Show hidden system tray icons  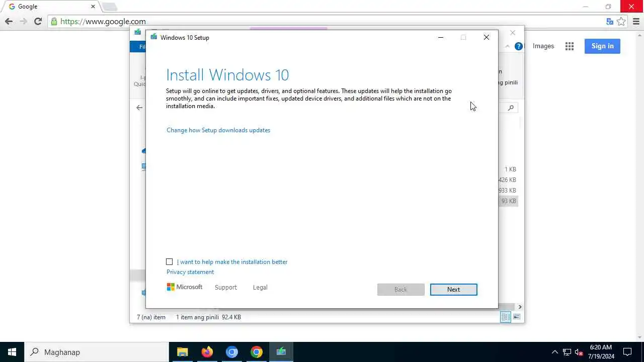point(554,352)
